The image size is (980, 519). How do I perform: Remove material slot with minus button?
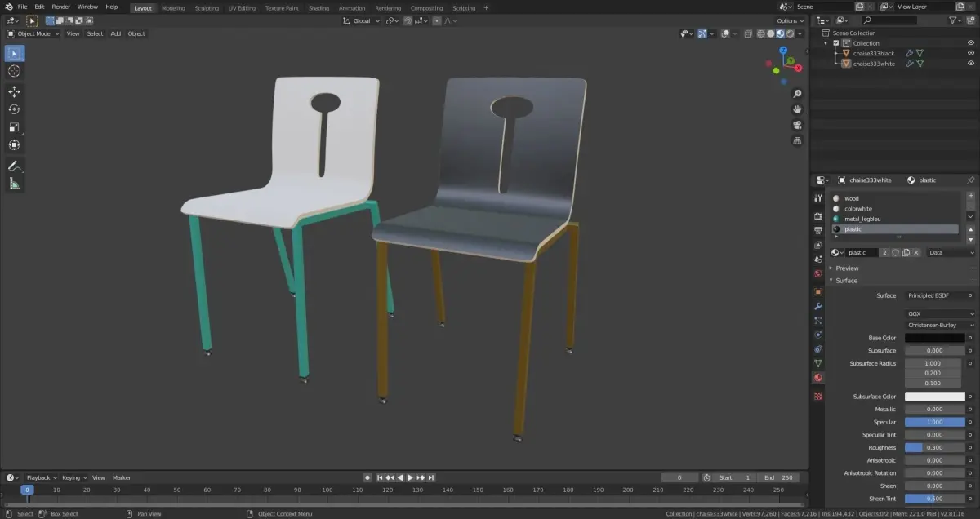(971, 207)
